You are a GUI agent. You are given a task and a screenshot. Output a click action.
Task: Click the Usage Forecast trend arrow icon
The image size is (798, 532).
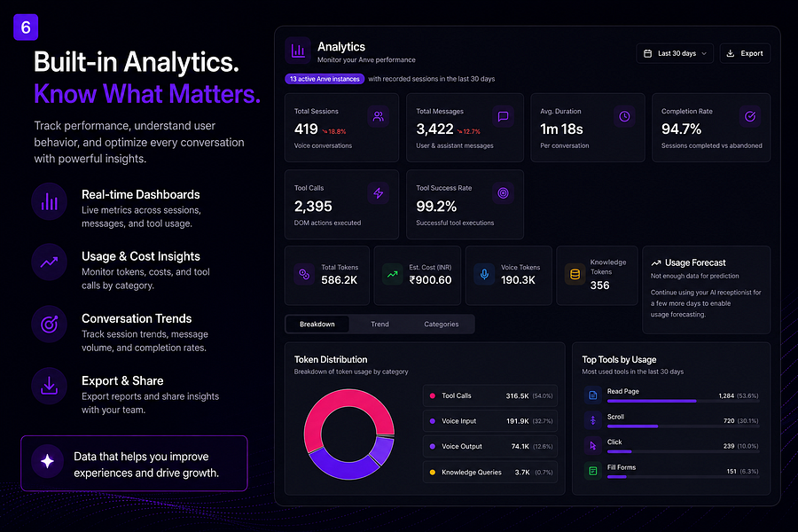point(656,262)
